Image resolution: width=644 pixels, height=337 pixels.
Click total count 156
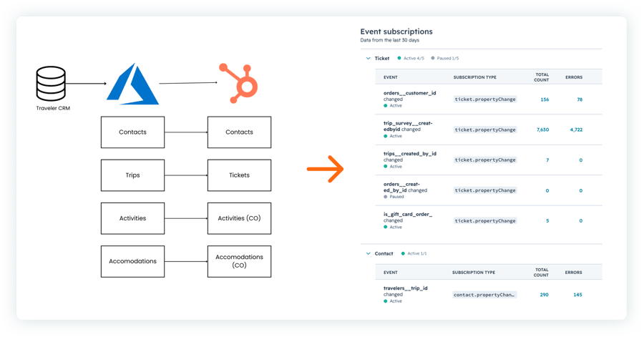pyautogui.click(x=545, y=99)
